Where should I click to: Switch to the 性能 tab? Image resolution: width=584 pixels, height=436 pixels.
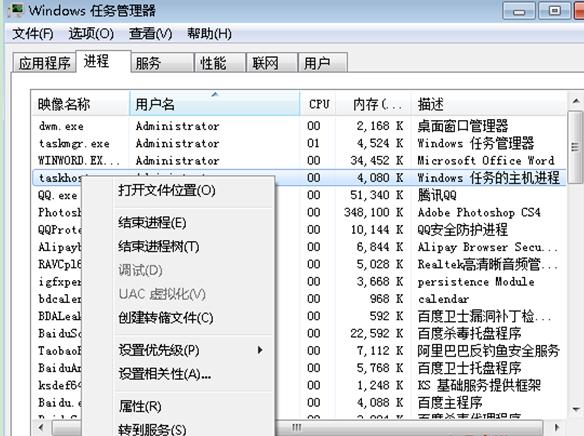coord(220,63)
